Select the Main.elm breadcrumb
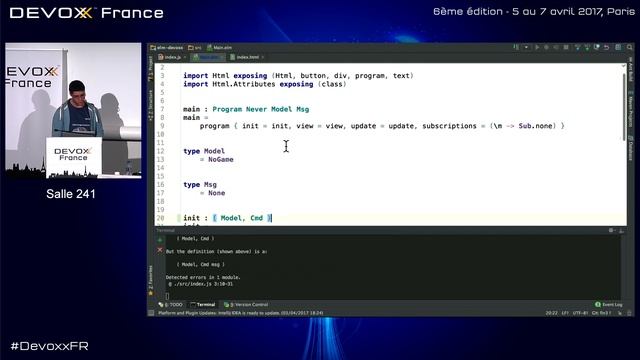Viewport: 640px width, 360px height. point(220,48)
